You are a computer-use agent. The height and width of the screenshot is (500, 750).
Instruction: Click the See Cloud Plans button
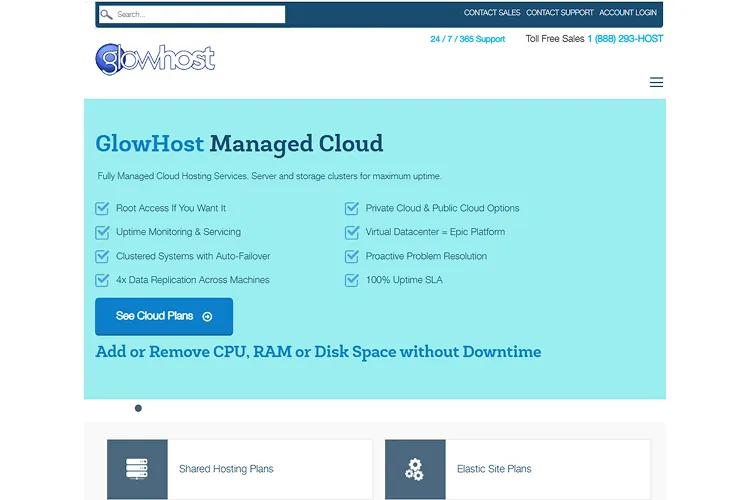(x=164, y=316)
